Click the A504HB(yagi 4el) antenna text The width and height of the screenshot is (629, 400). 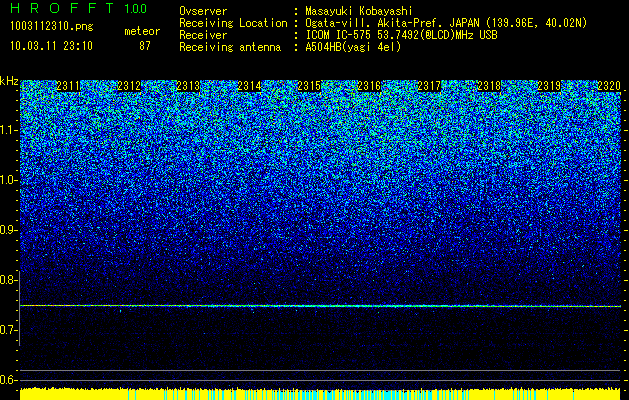(x=353, y=47)
